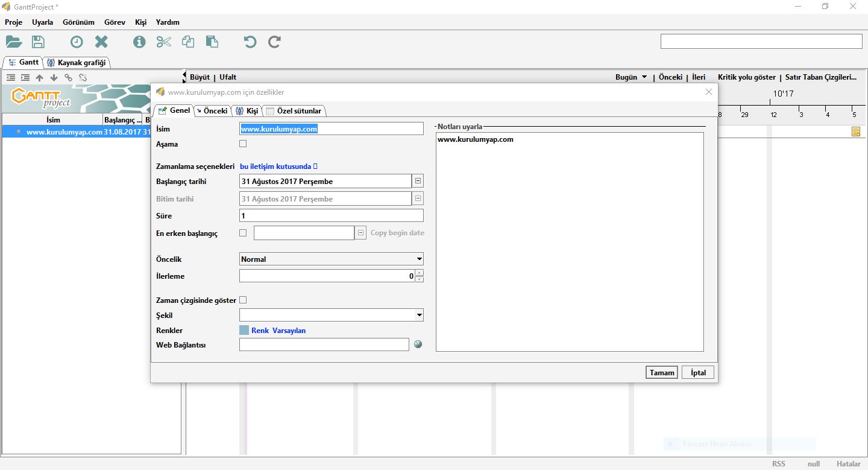Click the İsim text field
This screenshot has width=868, height=470.
[332, 129]
